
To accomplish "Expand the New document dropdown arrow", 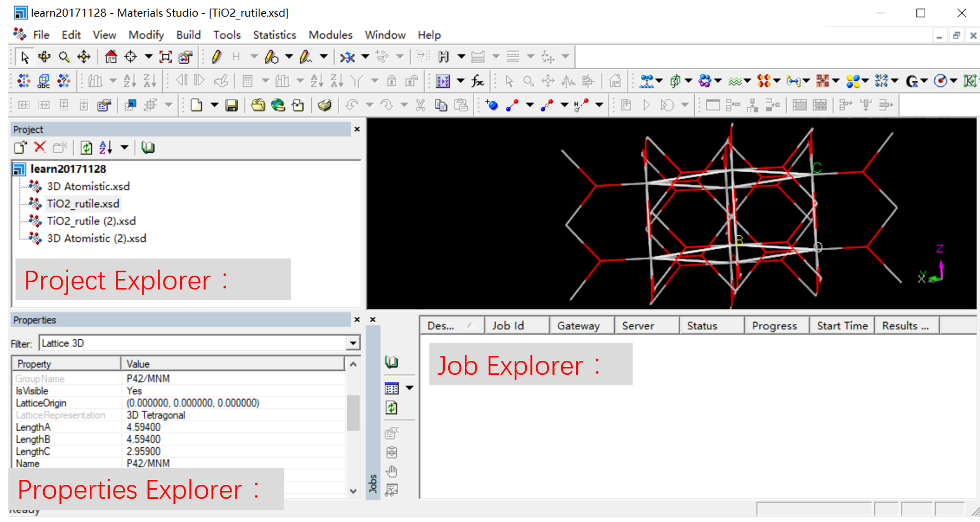I will [x=214, y=105].
